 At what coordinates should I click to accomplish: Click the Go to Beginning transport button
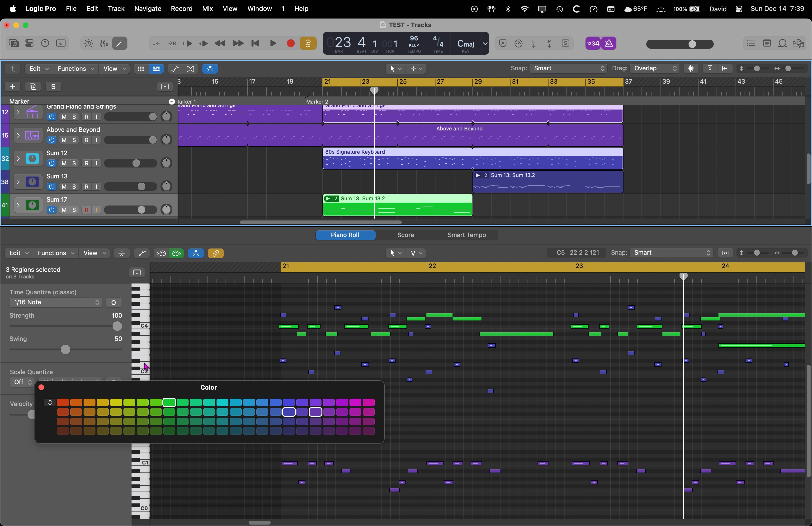[x=255, y=43]
